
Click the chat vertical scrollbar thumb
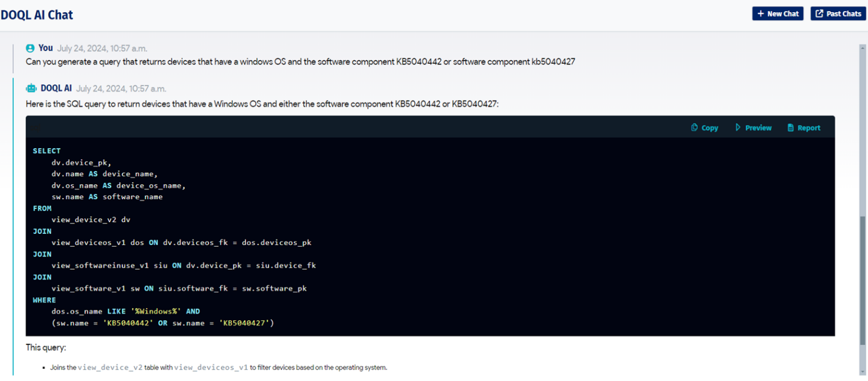pyautogui.click(x=863, y=280)
